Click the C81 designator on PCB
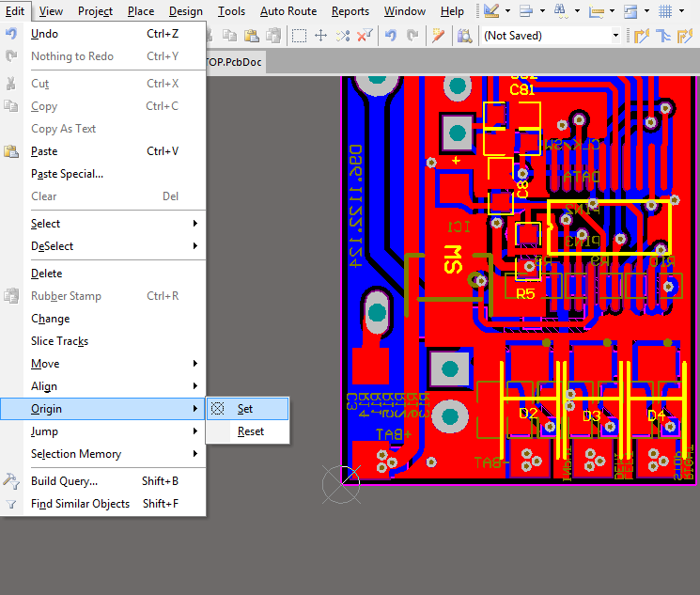This screenshot has width=700, height=595. (522, 90)
